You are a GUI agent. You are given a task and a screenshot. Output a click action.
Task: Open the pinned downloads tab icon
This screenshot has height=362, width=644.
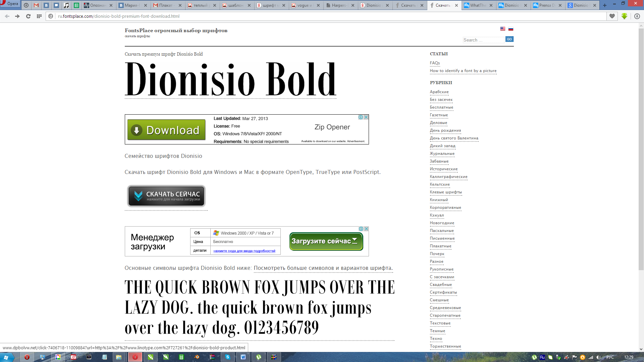tap(26, 5)
